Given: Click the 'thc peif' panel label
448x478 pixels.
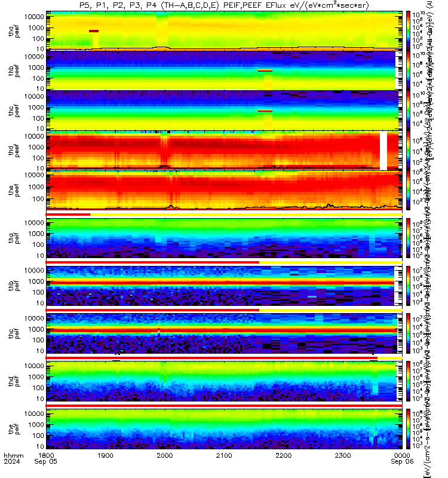Looking at the screenshot, I should [14, 333].
